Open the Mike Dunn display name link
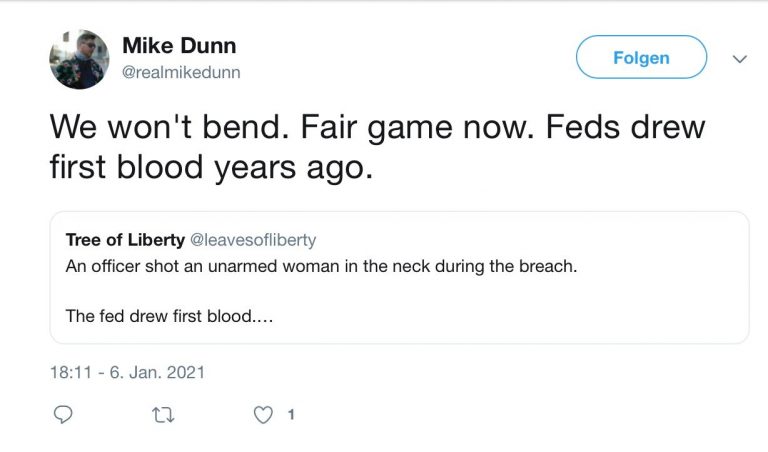Screen dimensions: 768x452 click(179, 46)
